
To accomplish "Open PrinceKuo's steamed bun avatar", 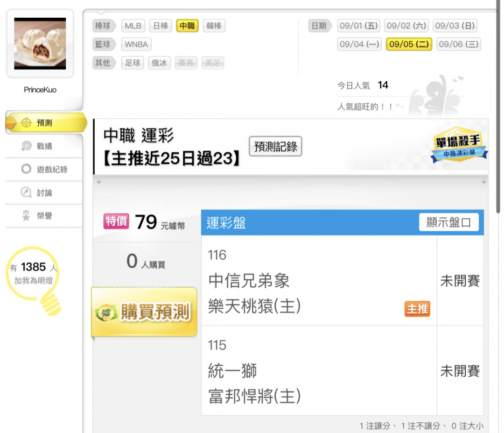I will 40,43.
